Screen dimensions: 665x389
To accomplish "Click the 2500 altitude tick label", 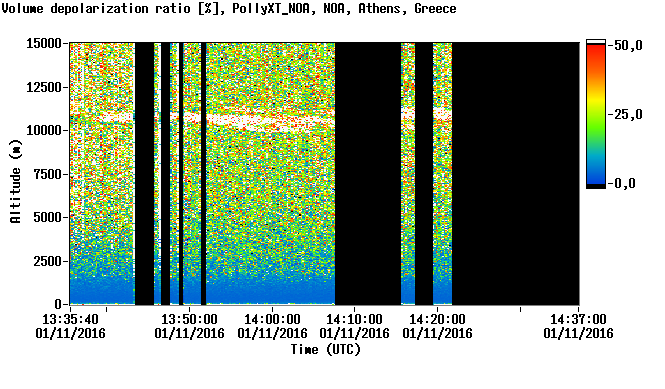I will [x=47, y=261].
